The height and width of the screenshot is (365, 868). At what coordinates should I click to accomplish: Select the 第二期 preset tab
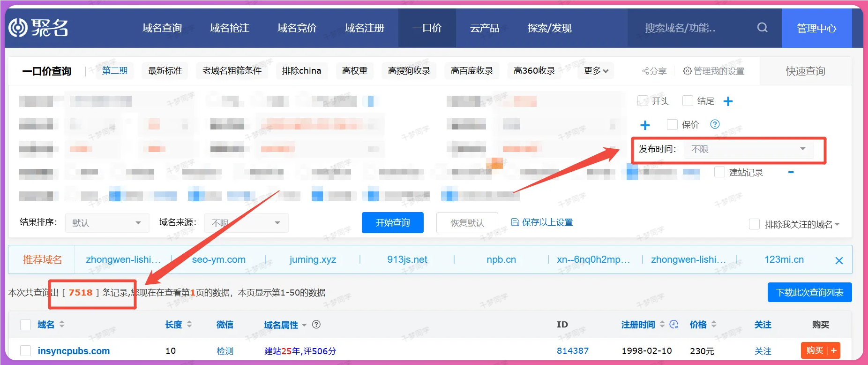coord(115,71)
